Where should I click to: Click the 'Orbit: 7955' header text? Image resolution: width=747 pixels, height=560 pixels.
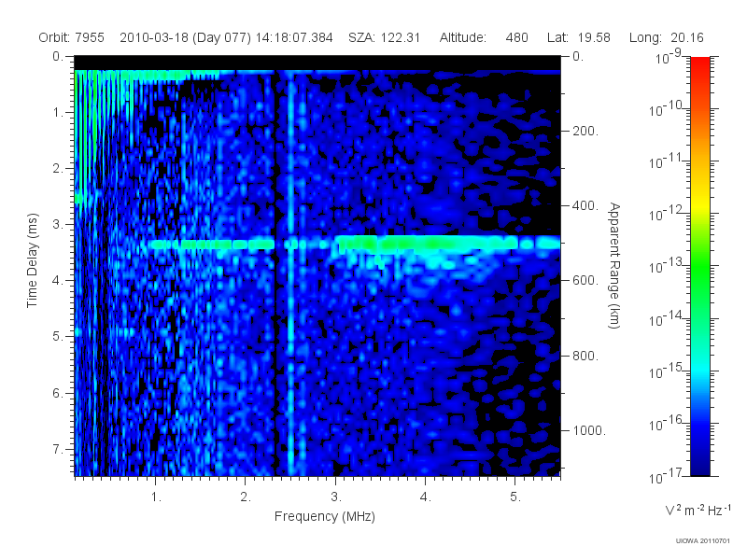tap(72, 37)
